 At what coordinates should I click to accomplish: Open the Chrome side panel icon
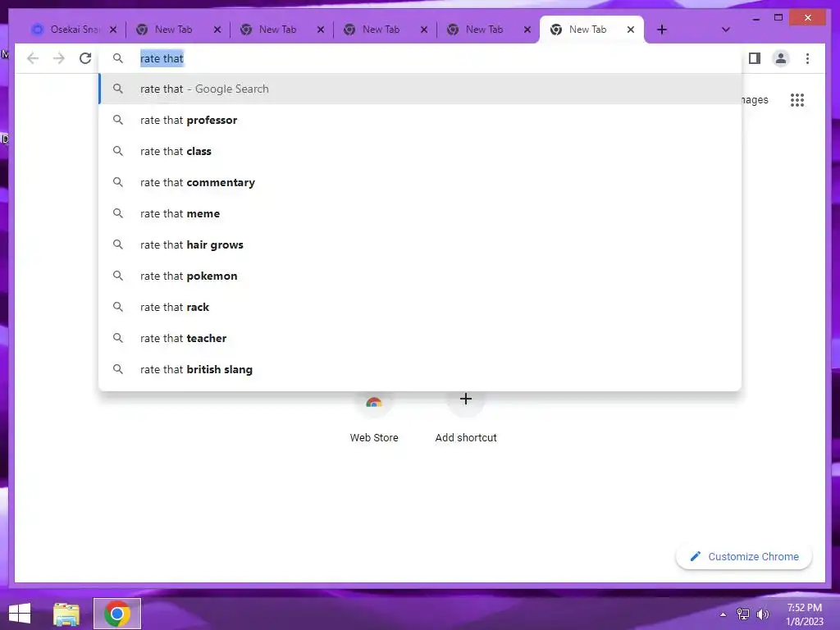(x=755, y=58)
